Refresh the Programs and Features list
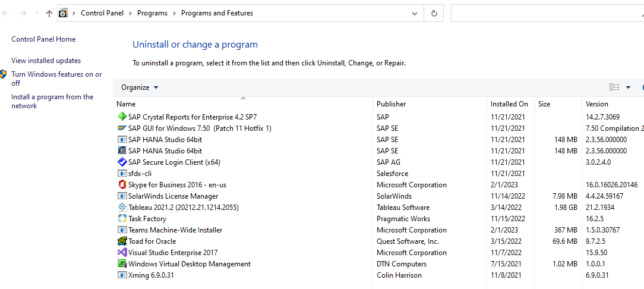644x289 pixels. click(434, 13)
